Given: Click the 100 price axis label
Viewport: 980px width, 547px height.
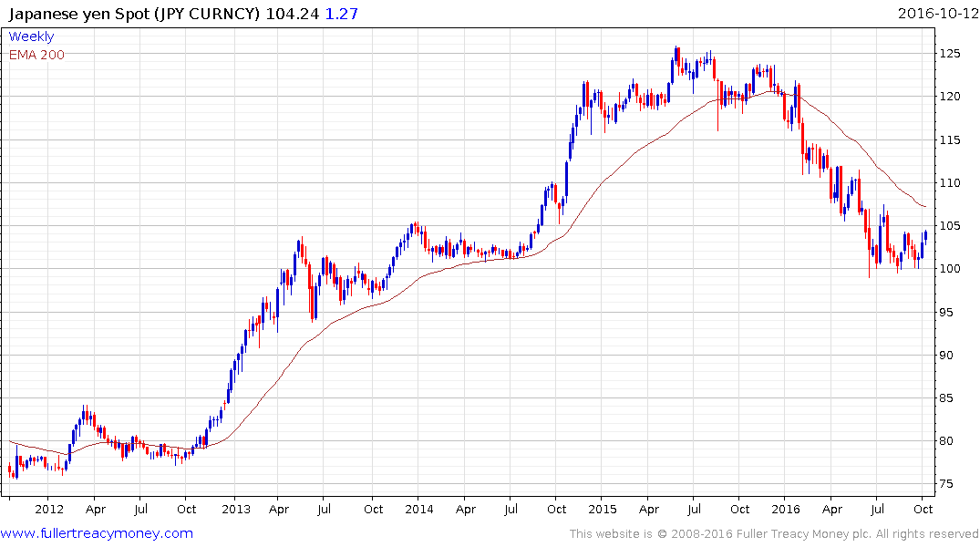Looking at the screenshot, I should 950,269.
